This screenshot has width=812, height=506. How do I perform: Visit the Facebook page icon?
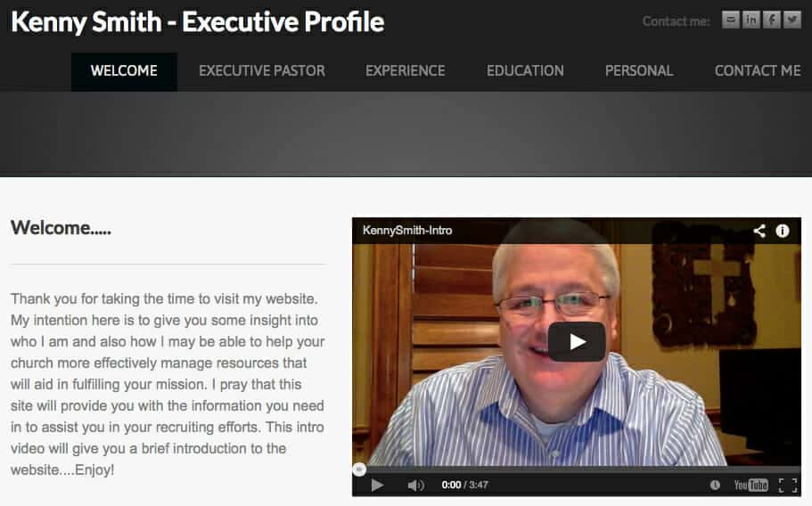772,20
